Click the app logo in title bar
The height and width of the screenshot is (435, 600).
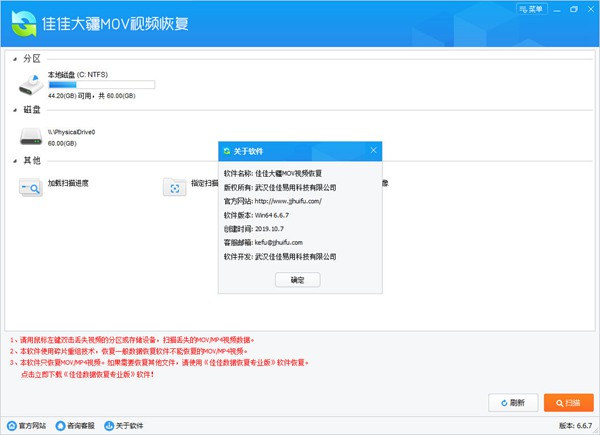(24, 23)
